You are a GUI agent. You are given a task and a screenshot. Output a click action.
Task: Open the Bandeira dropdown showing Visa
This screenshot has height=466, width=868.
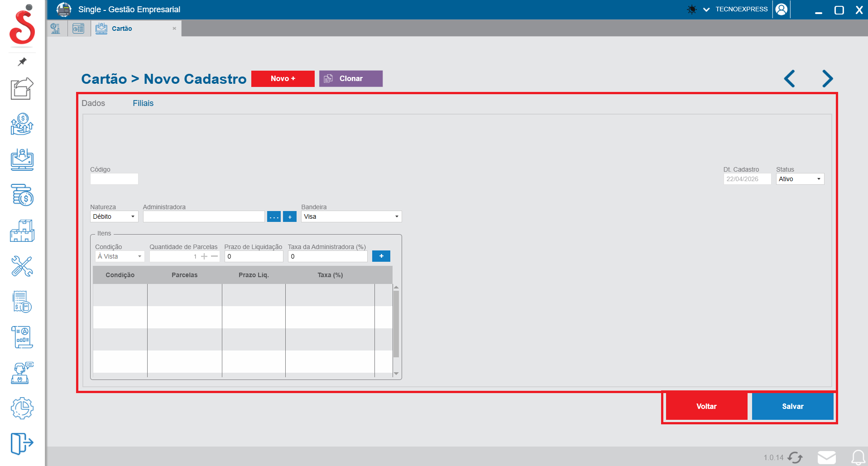click(x=351, y=216)
